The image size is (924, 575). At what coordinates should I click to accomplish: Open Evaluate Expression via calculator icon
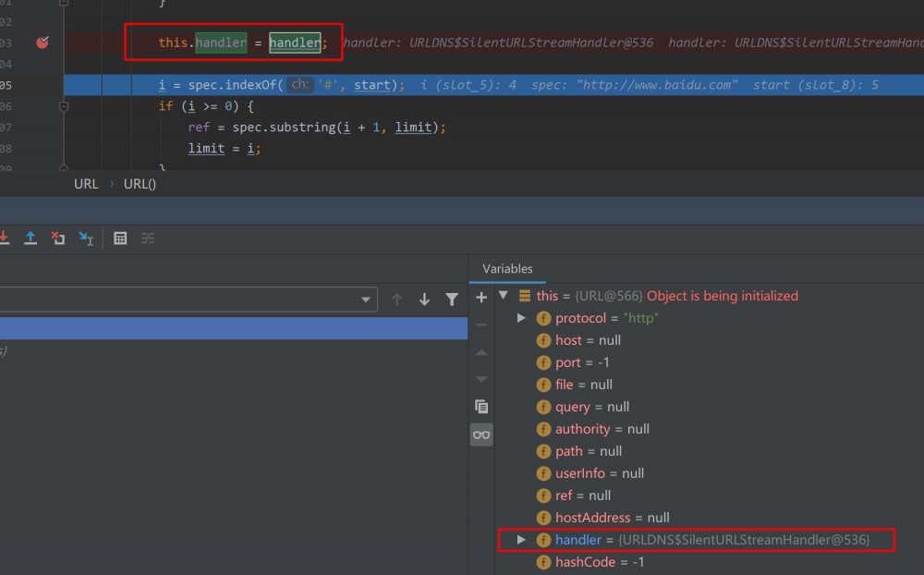coord(119,238)
